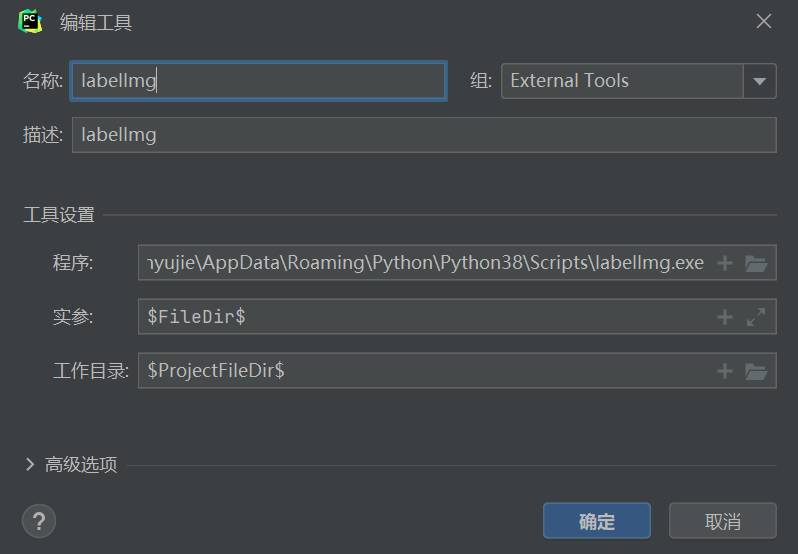Click into the 描述 description field
This screenshot has width=798, height=554.
(x=424, y=135)
